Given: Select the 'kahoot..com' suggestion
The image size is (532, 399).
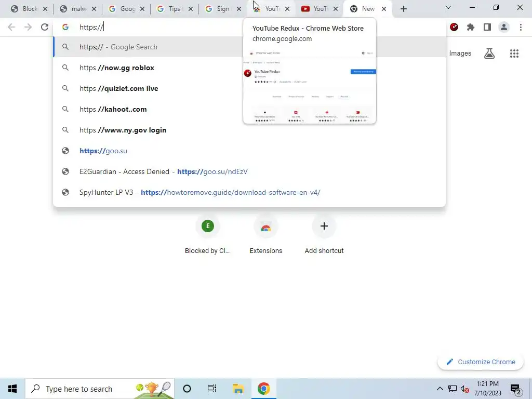Looking at the screenshot, I should (x=249, y=109).
